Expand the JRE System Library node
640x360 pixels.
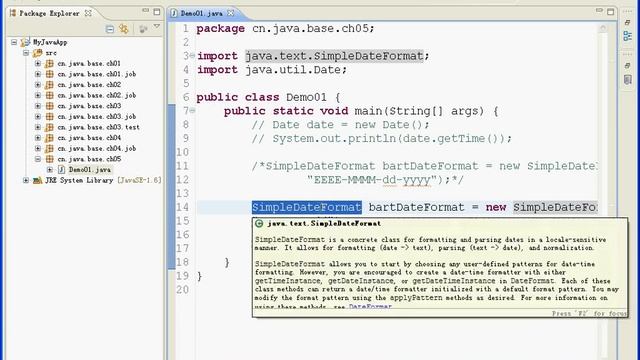coord(26,180)
